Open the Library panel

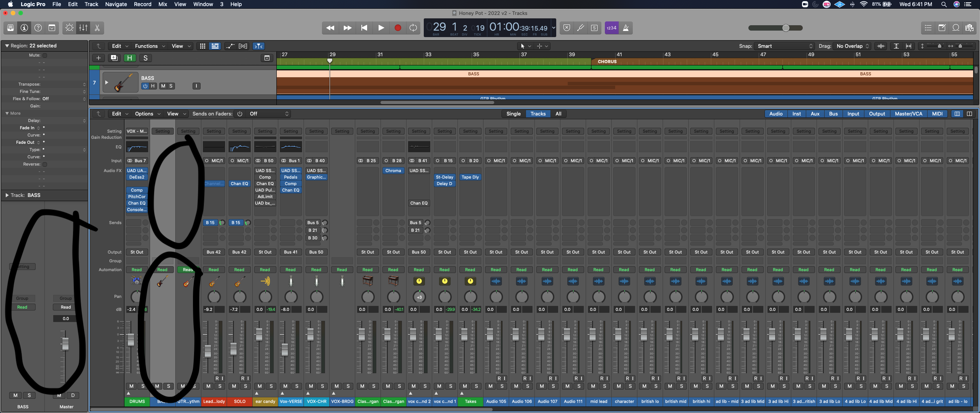click(x=10, y=28)
